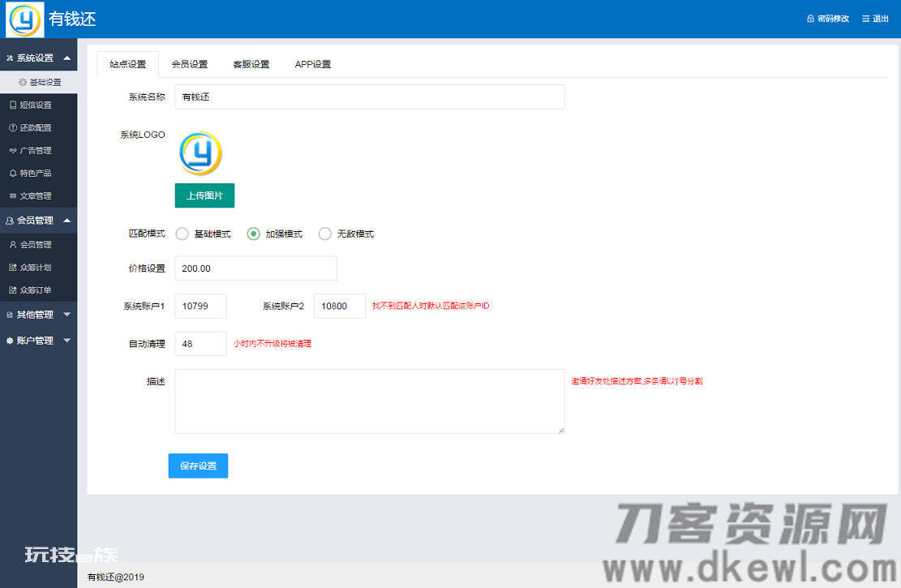901x588 pixels.
Task: Collapse the 会员管理 sidebar section arrow
Action: pos(67,221)
